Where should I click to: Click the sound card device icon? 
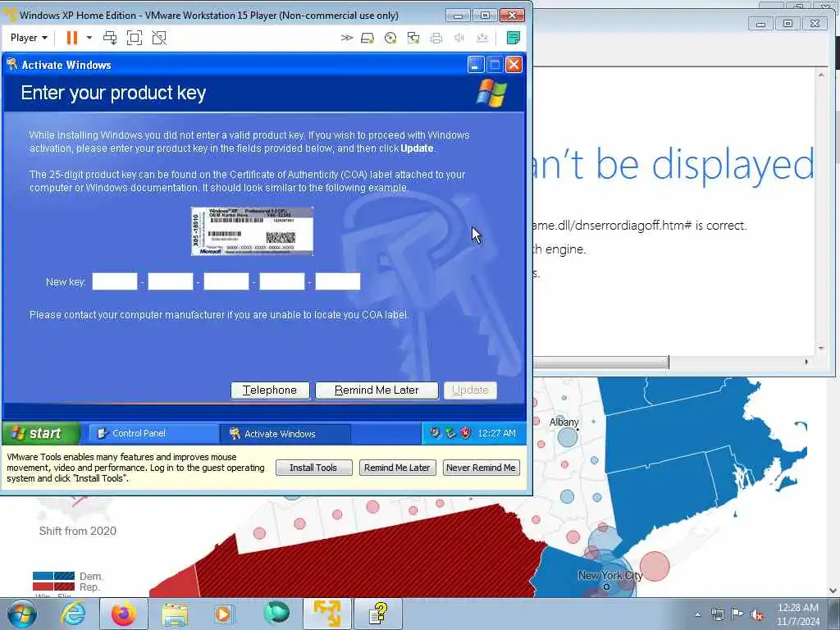[459, 38]
